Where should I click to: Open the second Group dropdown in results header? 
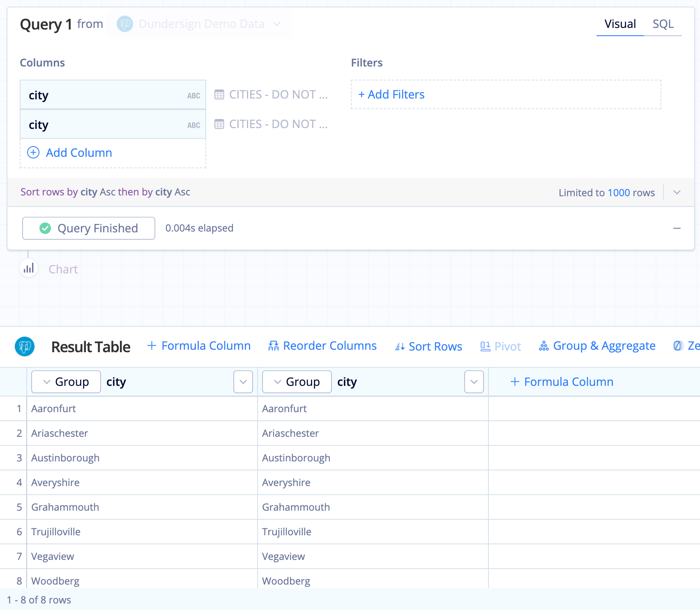coord(297,382)
